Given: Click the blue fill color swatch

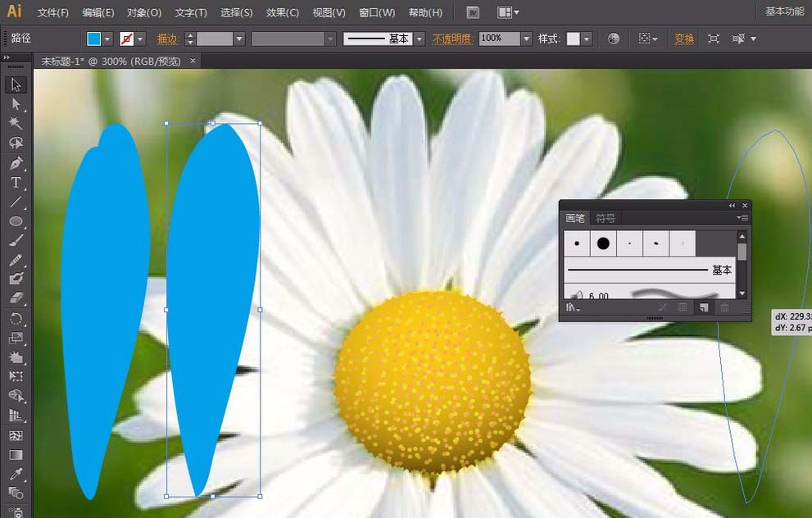Looking at the screenshot, I should 93,39.
